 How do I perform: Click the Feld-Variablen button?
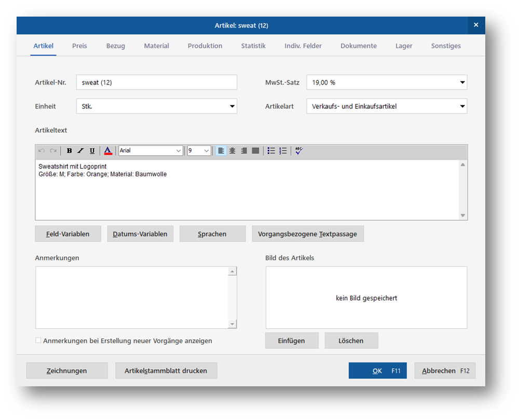tap(68, 234)
